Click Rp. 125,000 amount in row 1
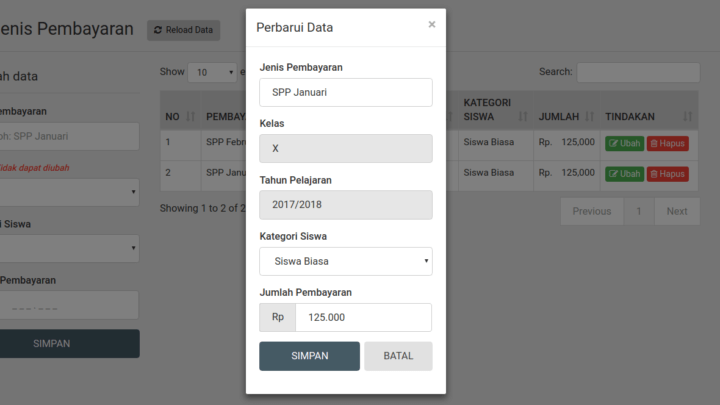Screen dimensions: 720x405 click(x=567, y=142)
